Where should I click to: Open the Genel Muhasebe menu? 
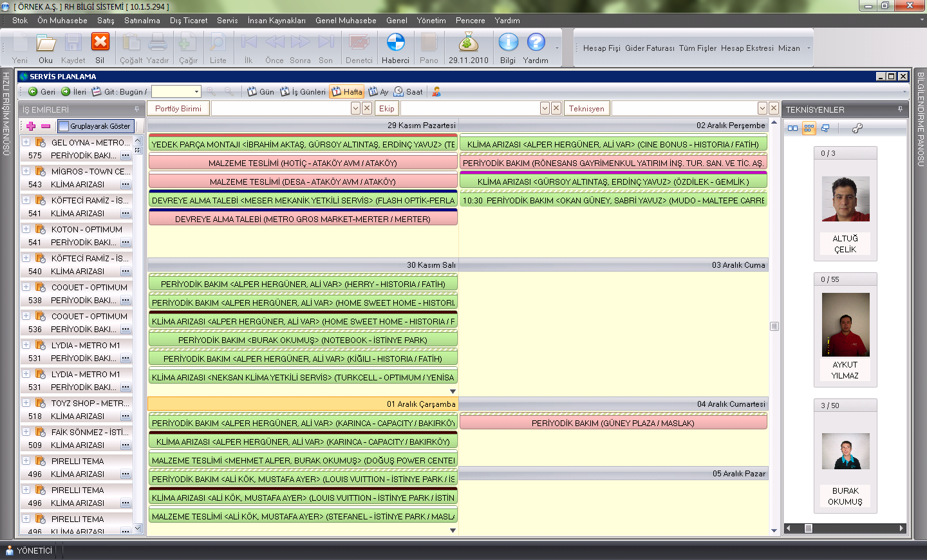[x=346, y=21]
